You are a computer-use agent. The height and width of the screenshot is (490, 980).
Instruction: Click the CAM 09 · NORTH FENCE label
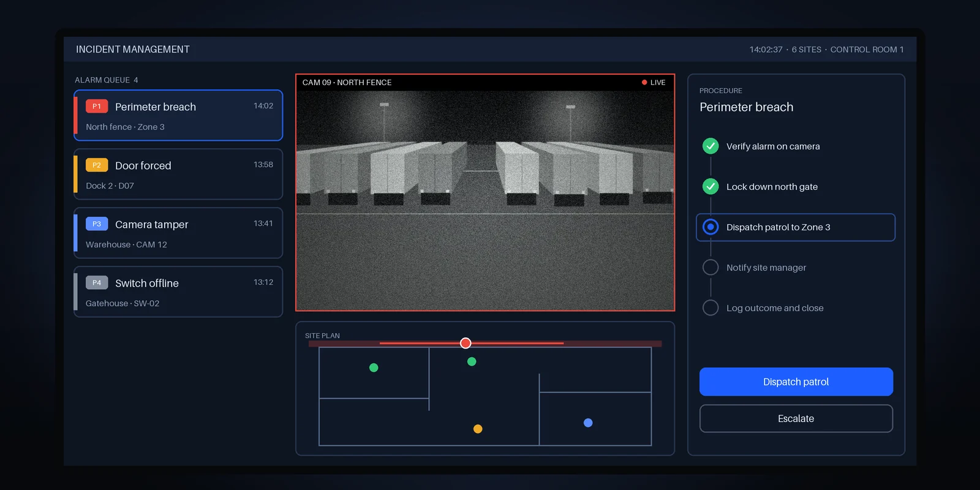tap(347, 82)
